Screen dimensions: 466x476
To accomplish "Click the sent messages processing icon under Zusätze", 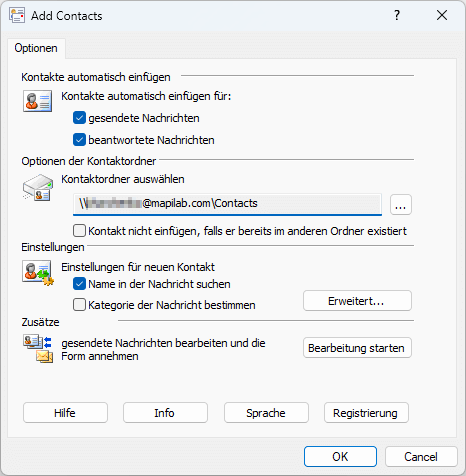I will [x=38, y=349].
